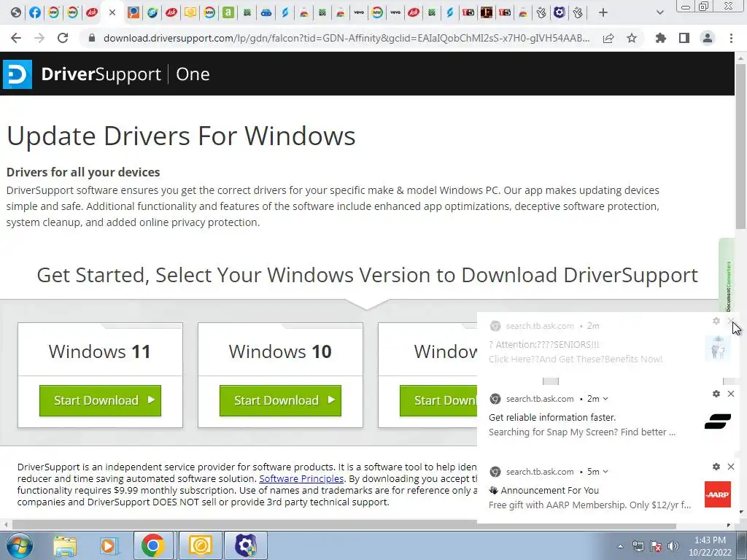The image size is (747, 560).
Task: Focus the address bar URL
Action: tap(347, 38)
